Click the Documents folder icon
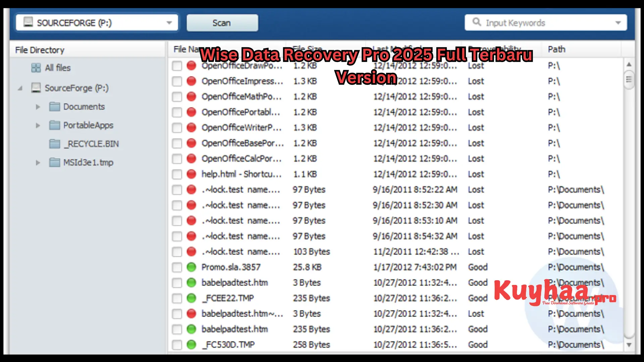The width and height of the screenshot is (644, 362). click(x=54, y=107)
